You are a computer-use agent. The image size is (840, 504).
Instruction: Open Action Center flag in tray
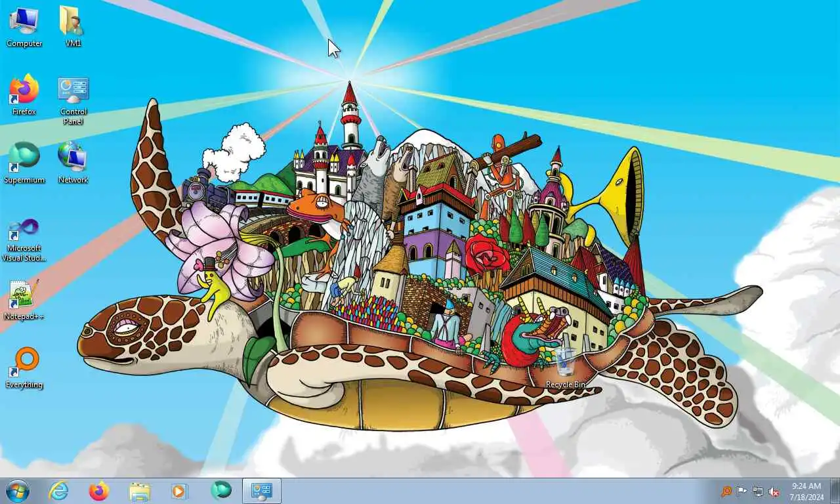[742, 492]
